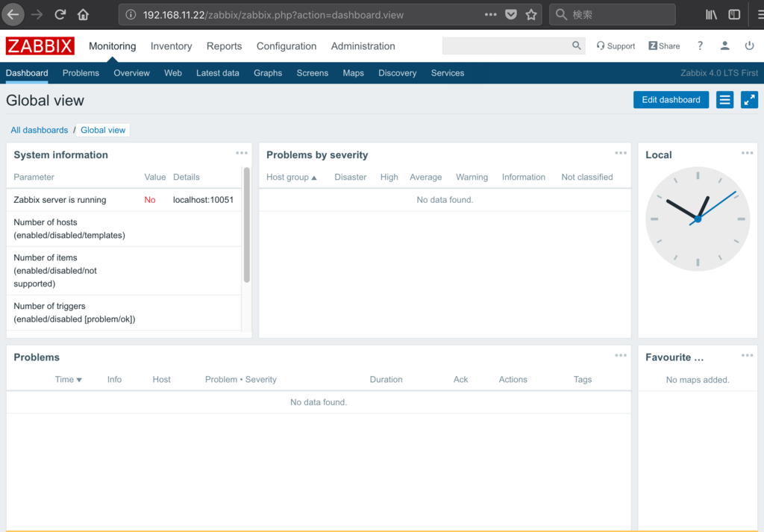
Task: Focus the Zabbix search input field
Action: tap(507, 46)
